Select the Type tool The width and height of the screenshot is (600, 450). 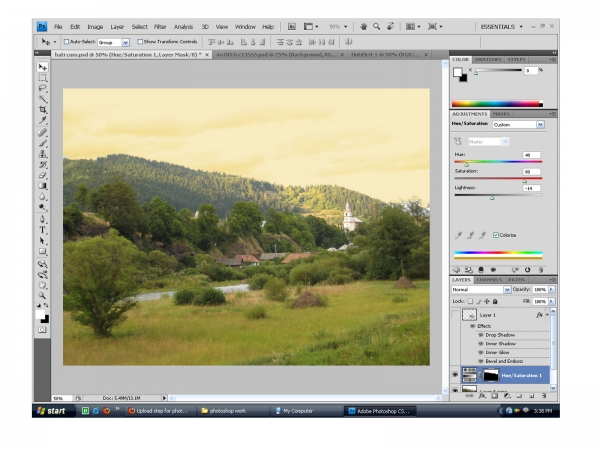[x=42, y=230]
